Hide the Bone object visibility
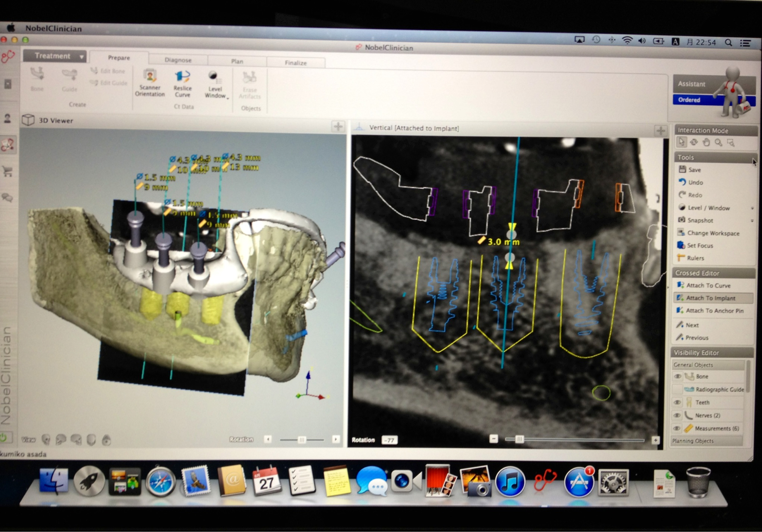 (x=677, y=376)
